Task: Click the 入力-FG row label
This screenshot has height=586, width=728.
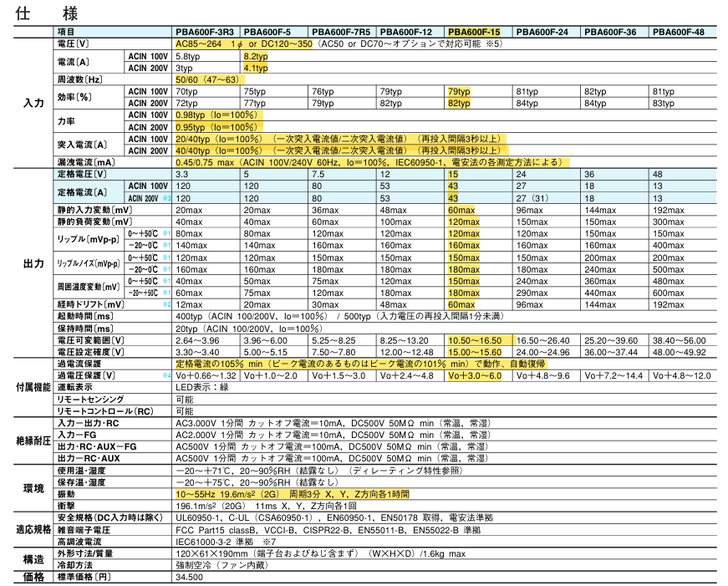Action: point(77,435)
